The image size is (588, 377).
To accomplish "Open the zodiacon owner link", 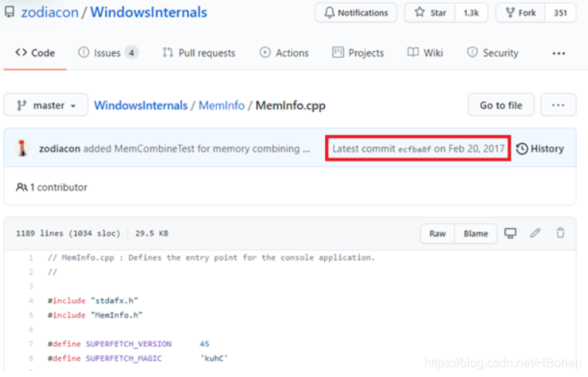I will [x=50, y=12].
